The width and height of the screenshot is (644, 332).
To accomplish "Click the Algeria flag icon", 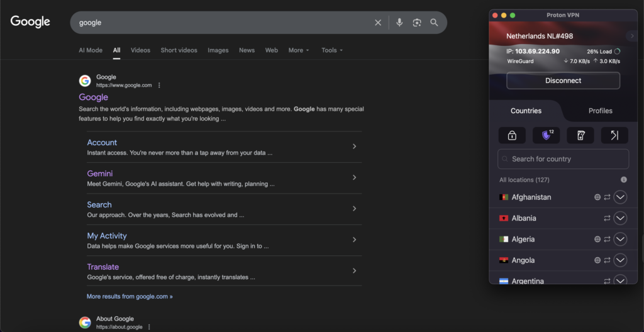I will (x=504, y=239).
